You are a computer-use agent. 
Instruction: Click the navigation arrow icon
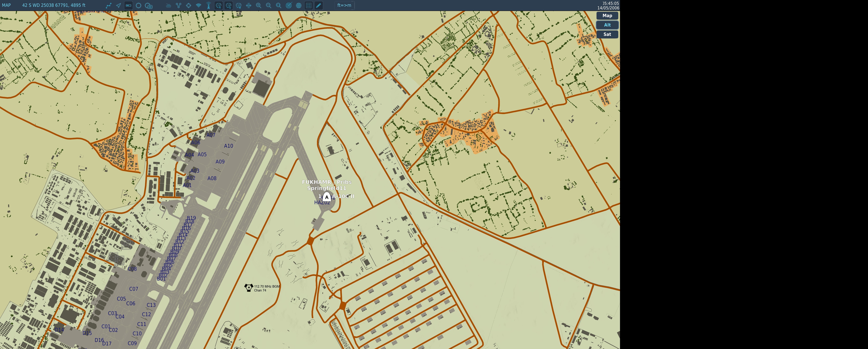tap(119, 5)
